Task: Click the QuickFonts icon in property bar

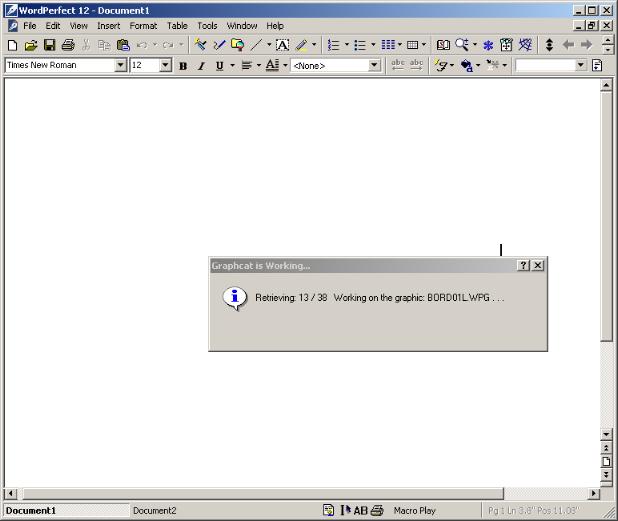Action: (441, 65)
